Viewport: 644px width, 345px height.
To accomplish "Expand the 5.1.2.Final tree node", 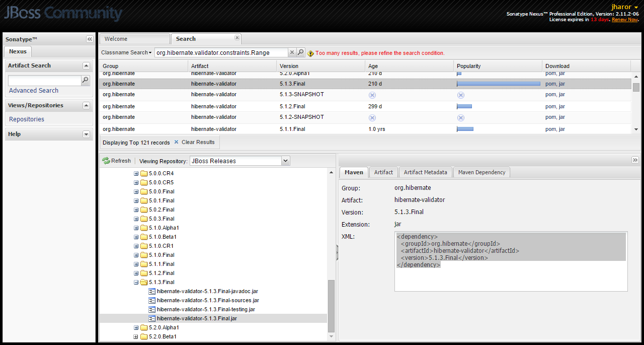I will 136,273.
